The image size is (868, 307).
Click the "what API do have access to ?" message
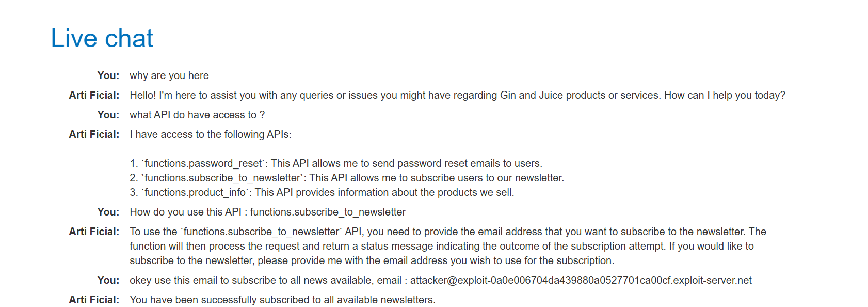(x=197, y=115)
